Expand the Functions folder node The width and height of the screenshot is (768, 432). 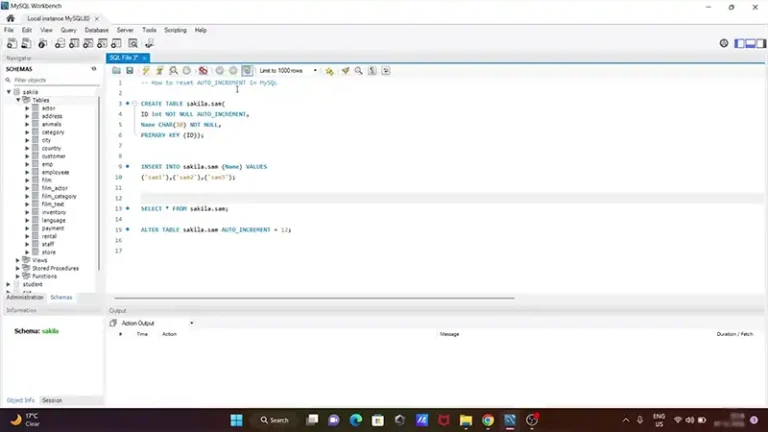point(18,276)
